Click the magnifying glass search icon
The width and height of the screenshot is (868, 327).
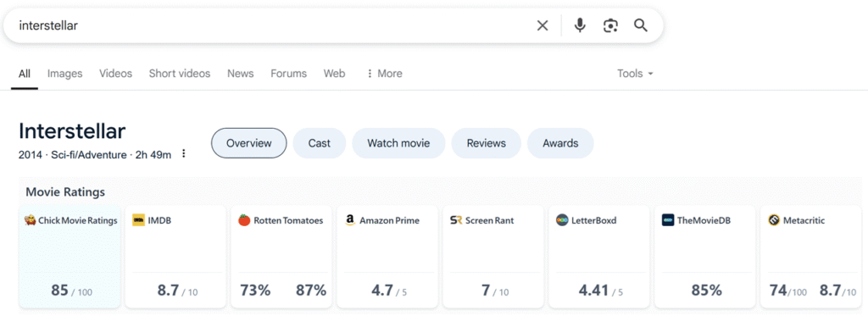point(641,25)
